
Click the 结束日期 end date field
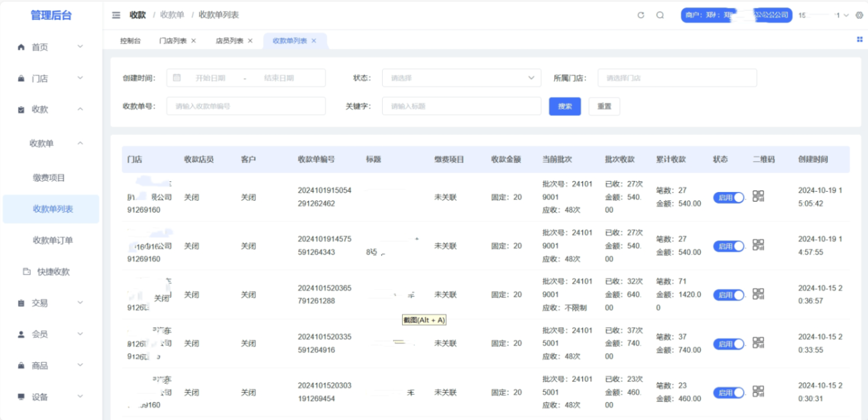[279, 78]
